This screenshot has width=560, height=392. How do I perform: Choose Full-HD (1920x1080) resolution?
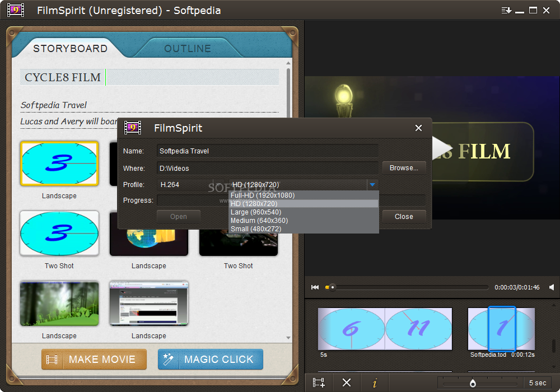pos(304,195)
